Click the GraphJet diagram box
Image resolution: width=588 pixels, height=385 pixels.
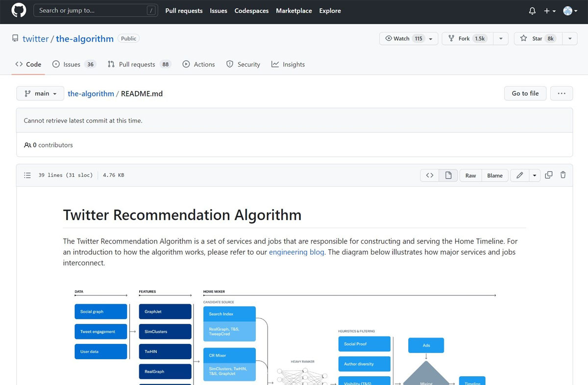[165, 312]
